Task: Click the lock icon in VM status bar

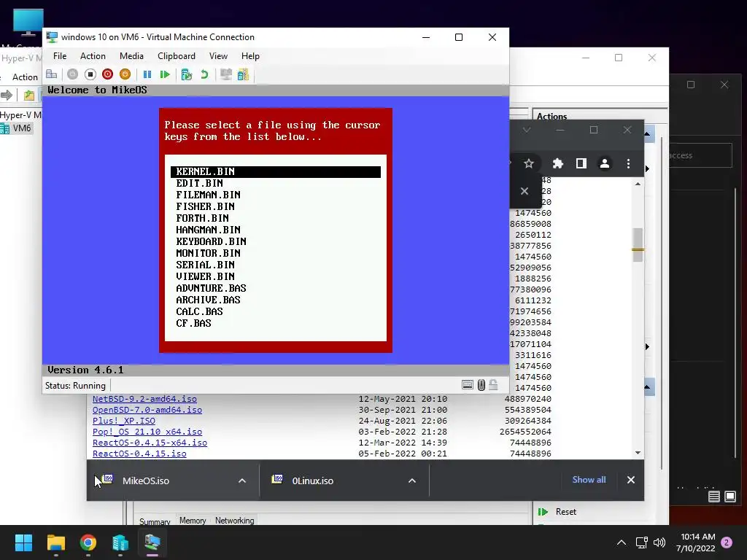Action: (493, 385)
